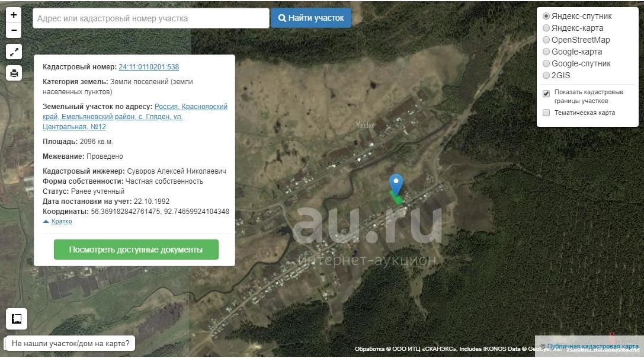Click Форма собственности: Частная собственность text

pyautogui.click(x=123, y=181)
